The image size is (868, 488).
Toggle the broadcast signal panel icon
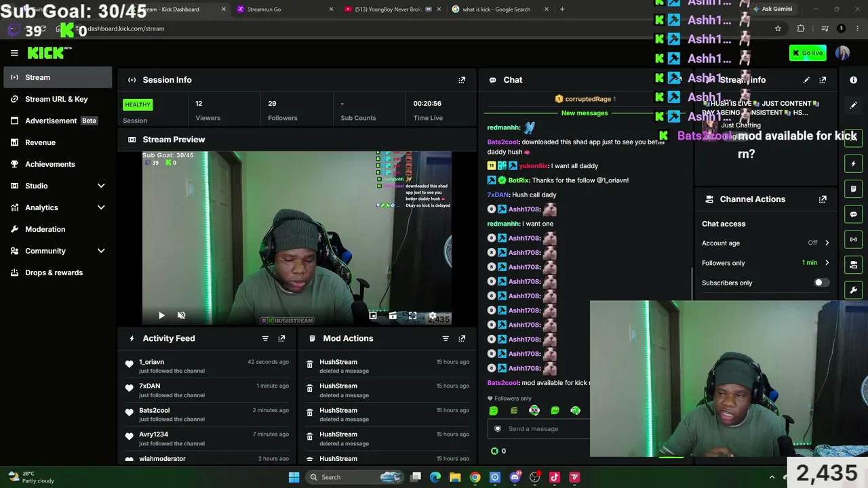[853, 239]
